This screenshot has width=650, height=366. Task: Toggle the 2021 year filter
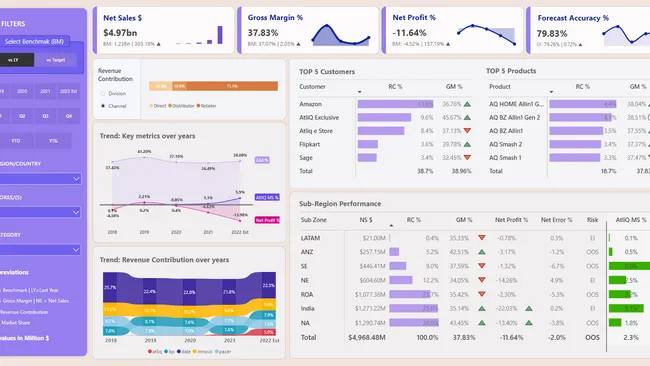coord(45,91)
